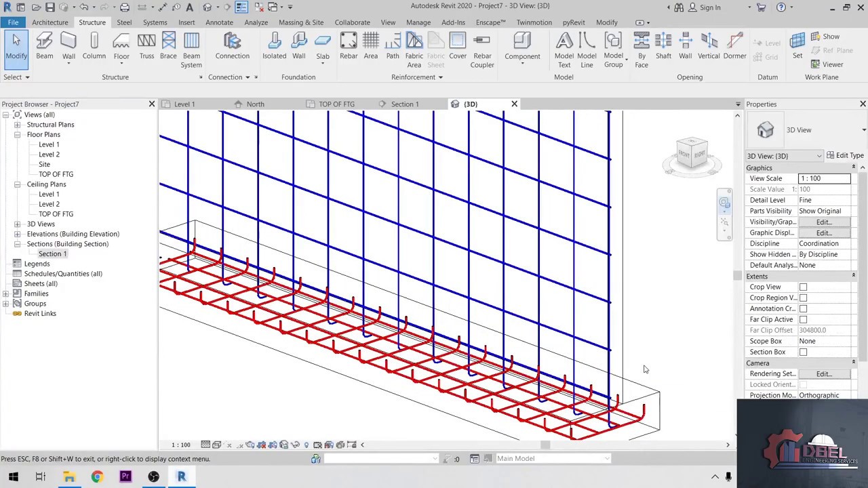
Task: Expand the Reinforcement panel dropdown
Action: [417, 77]
